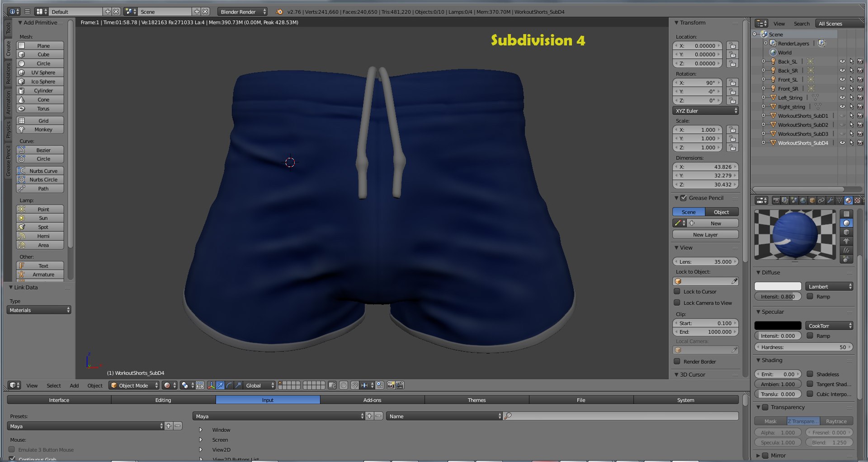Open Render properties tab camera icon

click(x=776, y=201)
